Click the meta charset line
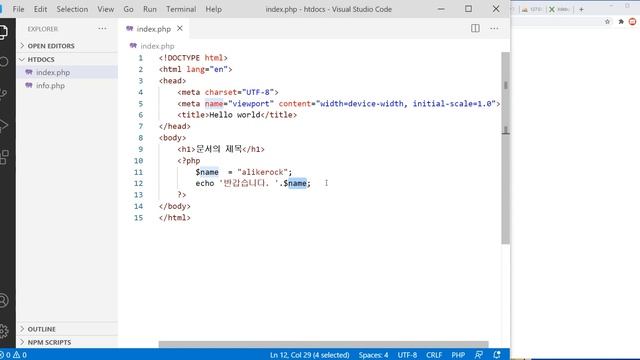Image resolution: width=640 pixels, height=360 pixels. point(228,92)
